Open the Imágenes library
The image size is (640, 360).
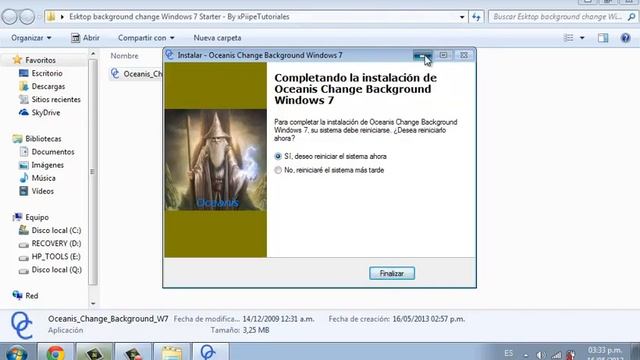click(42, 165)
